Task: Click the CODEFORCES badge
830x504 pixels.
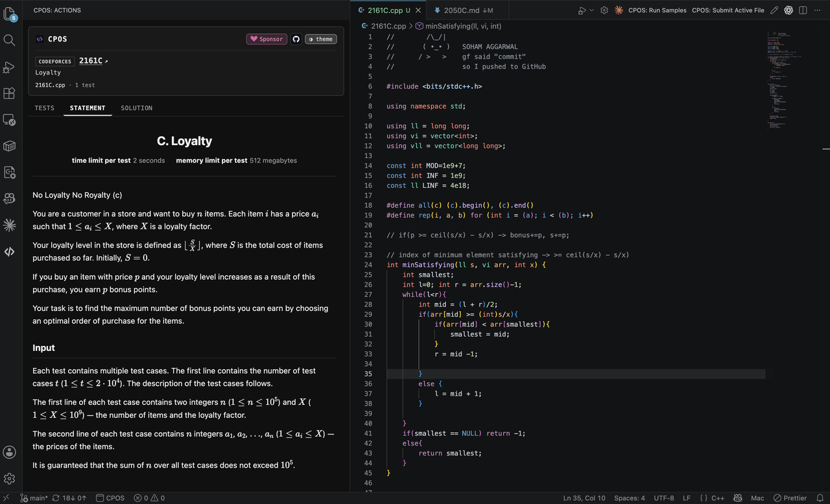Action: point(54,62)
